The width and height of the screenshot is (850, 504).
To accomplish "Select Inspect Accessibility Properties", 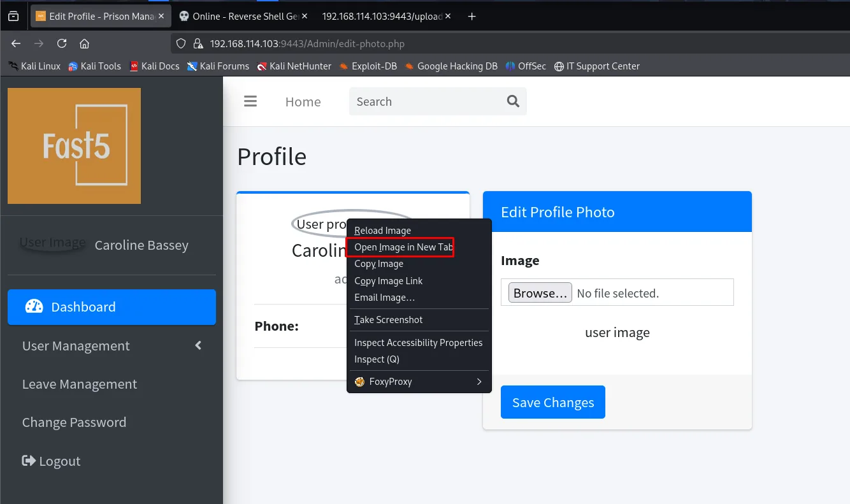I will 418,343.
